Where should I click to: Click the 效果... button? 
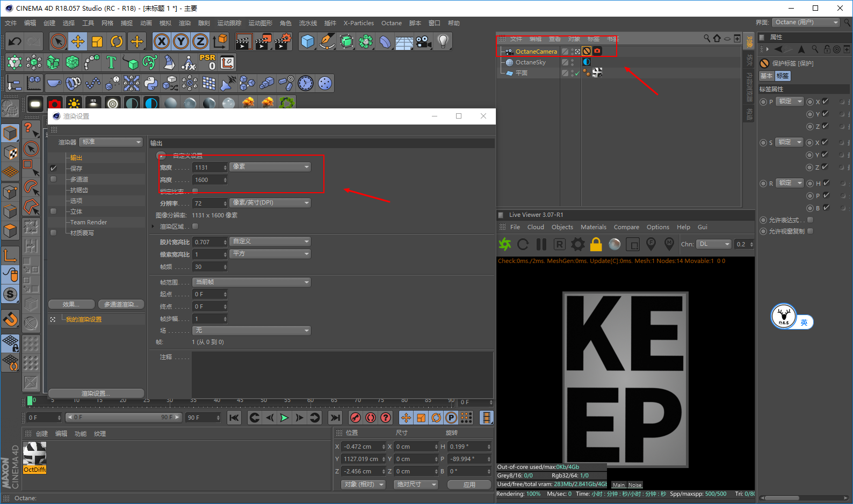71,304
